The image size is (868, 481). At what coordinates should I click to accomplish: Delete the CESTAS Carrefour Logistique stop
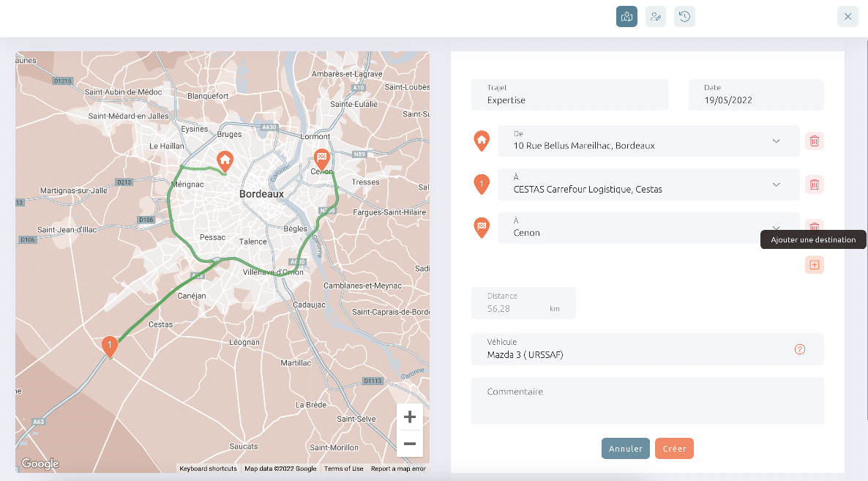click(x=815, y=184)
